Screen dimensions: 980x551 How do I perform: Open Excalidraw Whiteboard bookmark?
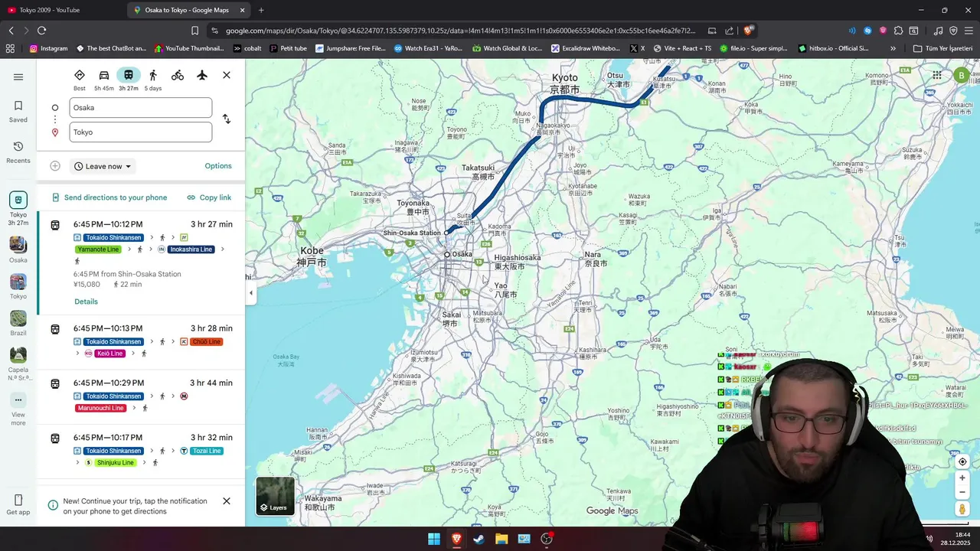[586, 48]
